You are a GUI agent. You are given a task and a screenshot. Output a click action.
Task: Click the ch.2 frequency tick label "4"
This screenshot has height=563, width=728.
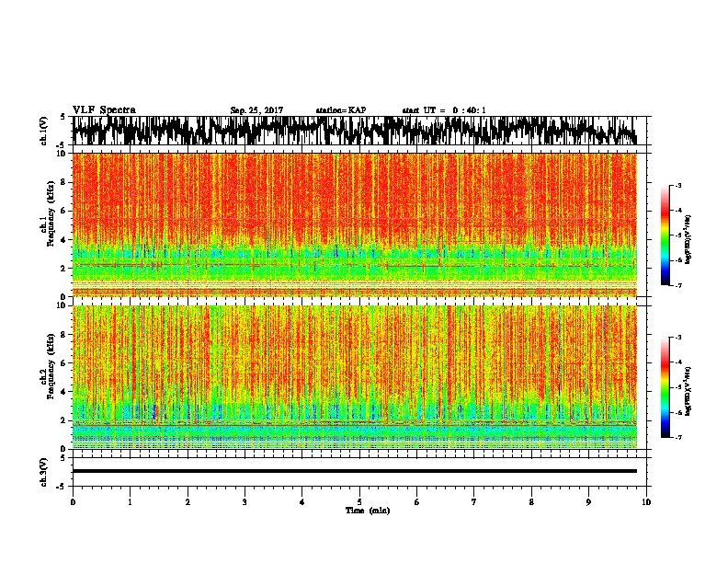(x=64, y=392)
